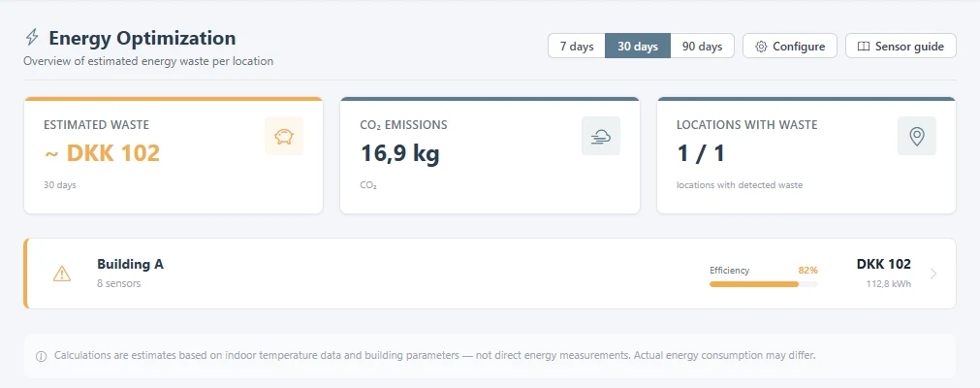
Task: Switch to the 90 days period
Action: click(702, 46)
